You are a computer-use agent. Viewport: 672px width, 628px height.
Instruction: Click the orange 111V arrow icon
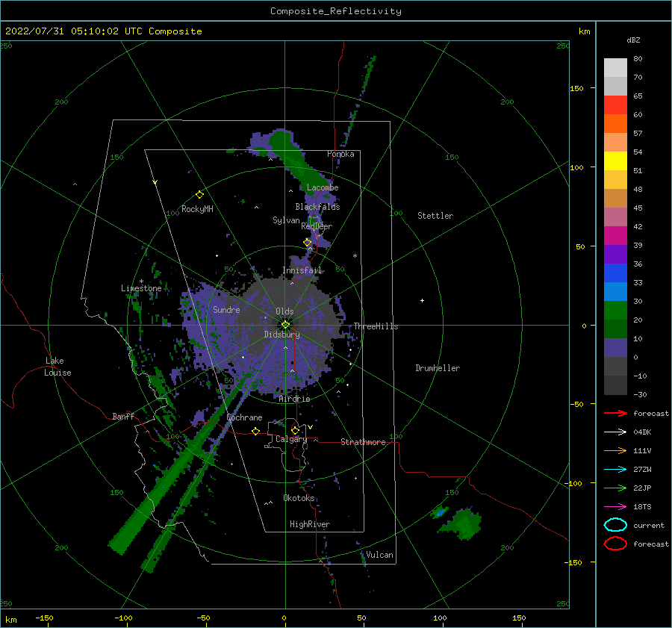615,450
